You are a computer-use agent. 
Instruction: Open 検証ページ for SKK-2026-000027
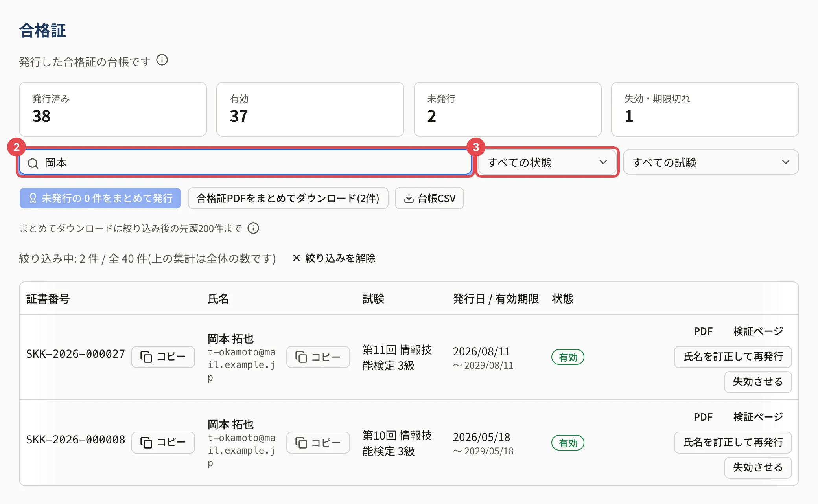point(758,331)
